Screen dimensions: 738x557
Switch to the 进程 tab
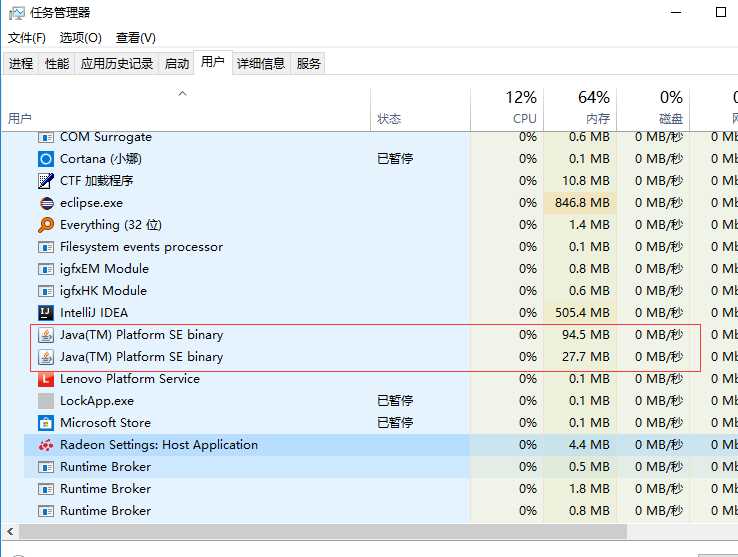click(21, 64)
